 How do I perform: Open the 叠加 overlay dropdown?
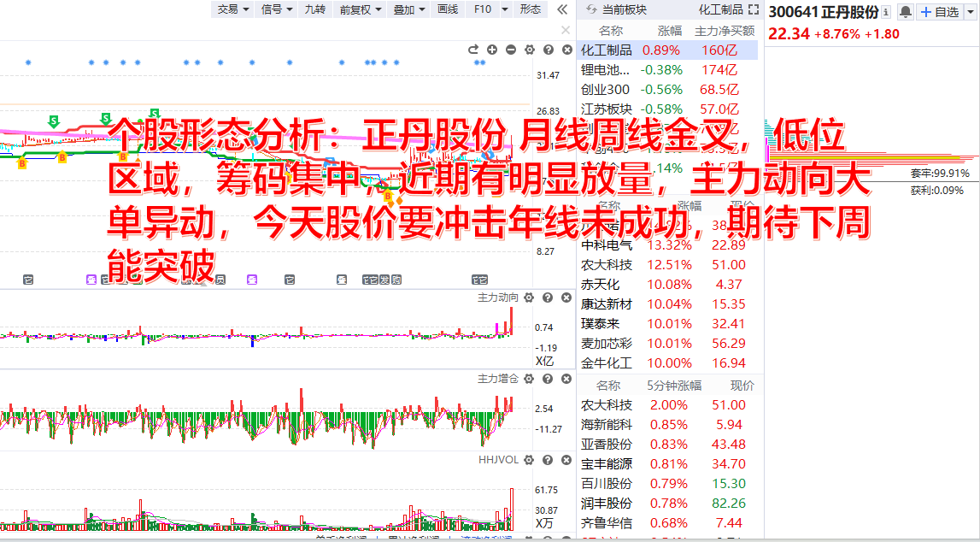point(408,9)
